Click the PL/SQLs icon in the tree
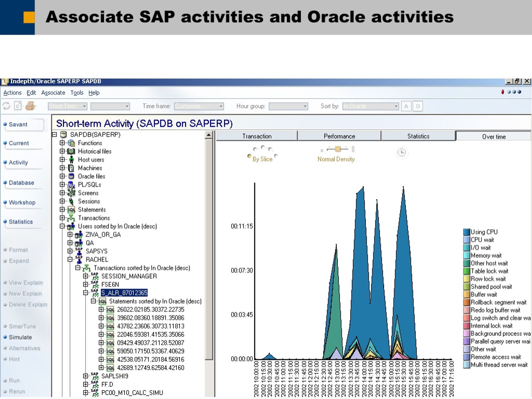This screenshot has height=399, width=532. click(x=71, y=185)
